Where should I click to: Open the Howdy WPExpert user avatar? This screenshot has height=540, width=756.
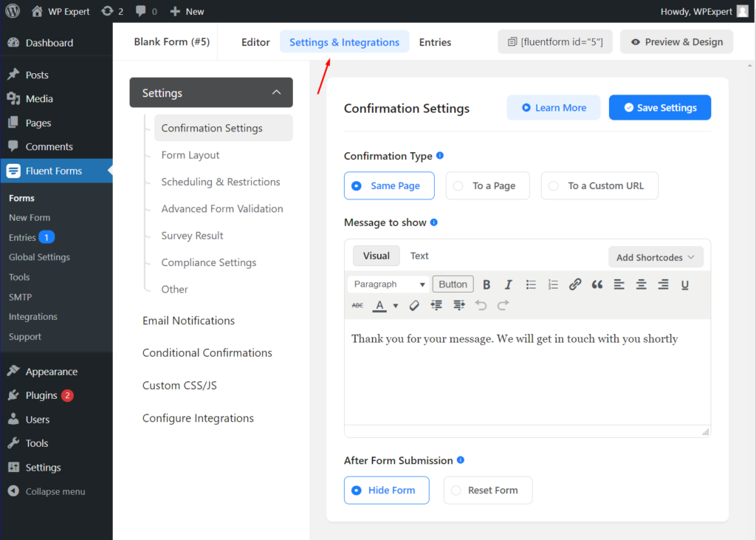coord(743,11)
